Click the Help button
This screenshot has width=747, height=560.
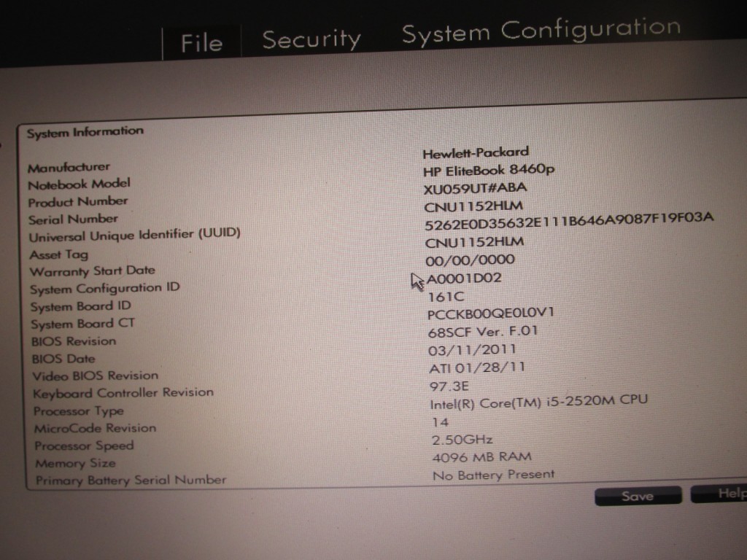pyautogui.click(x=719, y=494)
